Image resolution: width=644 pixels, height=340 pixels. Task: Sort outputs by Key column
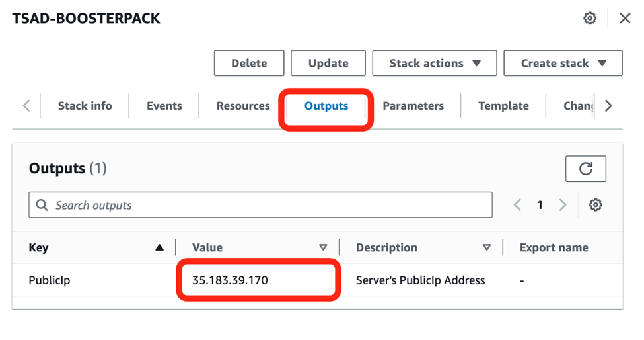159,248
